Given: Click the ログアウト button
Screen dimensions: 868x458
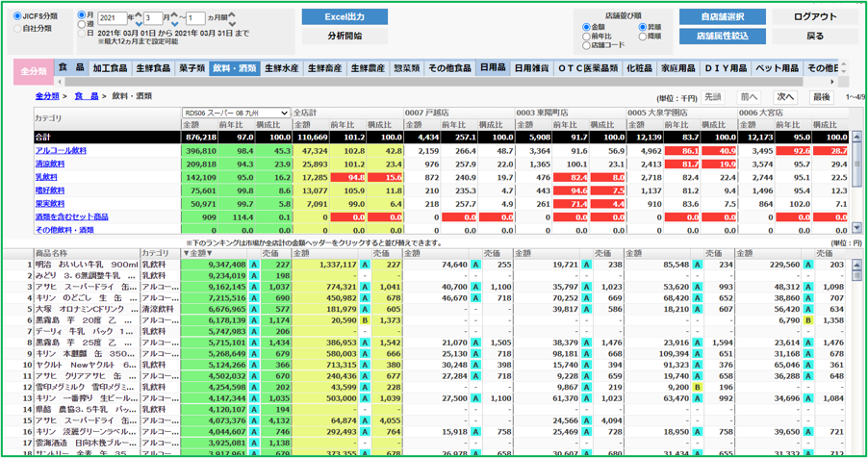Looking at the screenshot, I should click(x=815, y=16).
